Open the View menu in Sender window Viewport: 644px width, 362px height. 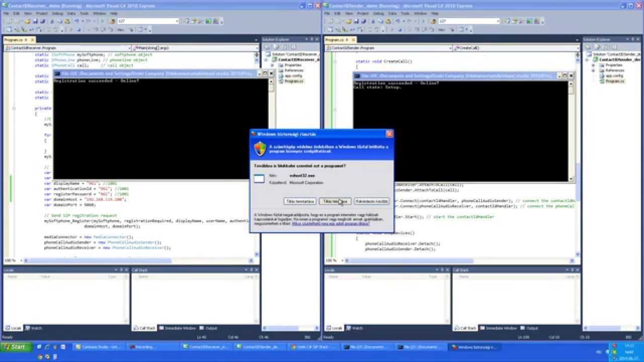click(x=349, y=14)
